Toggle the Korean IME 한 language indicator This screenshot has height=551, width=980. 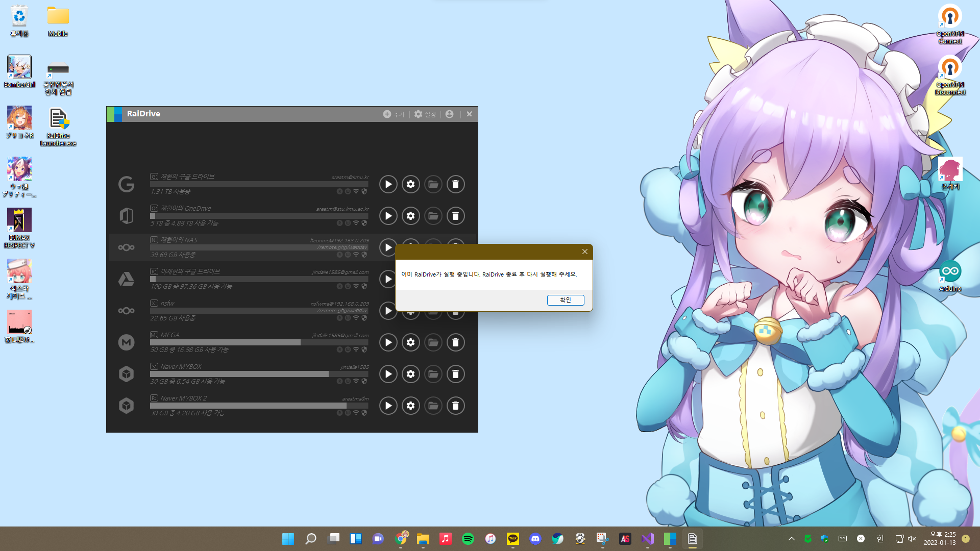880,539
